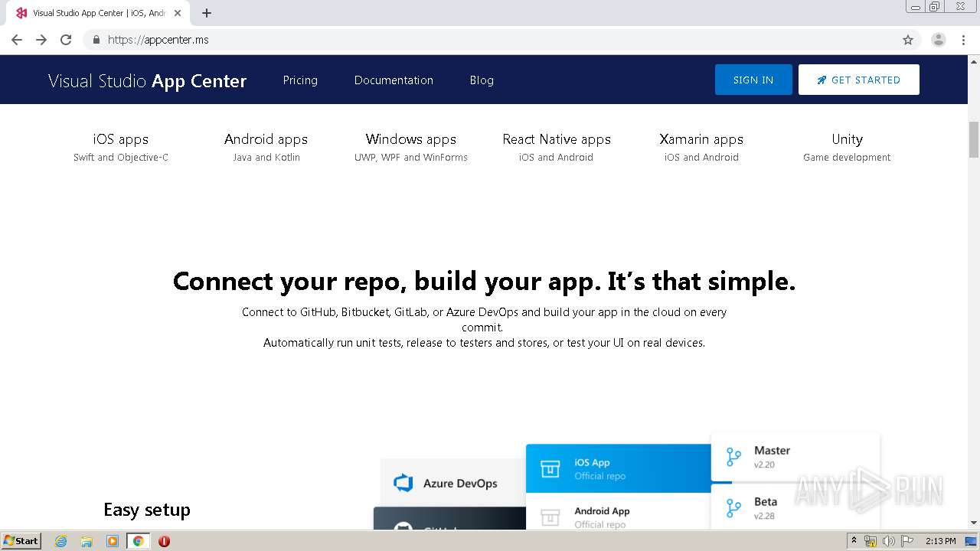Viewport: 980px width, 551px height.
Task: Click the Master v2.20 branch card
Action: point(795,458)
